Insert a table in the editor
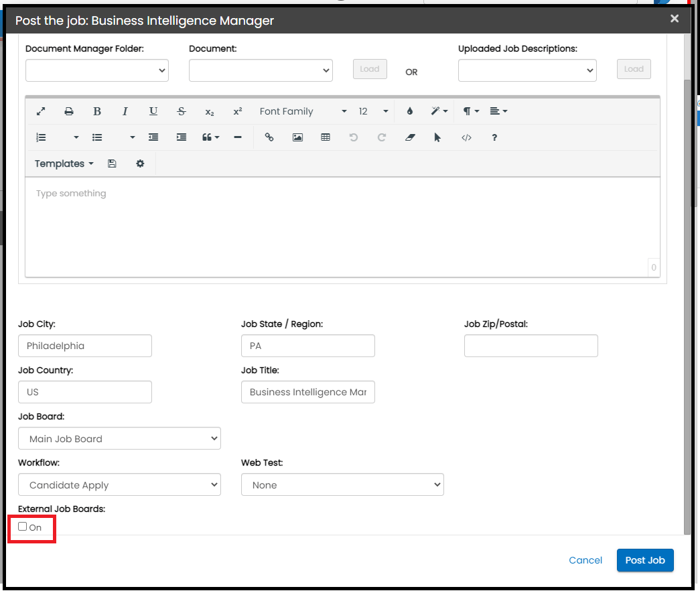The height and width of the screenshot is (597, 700). [x=326, y=137]
